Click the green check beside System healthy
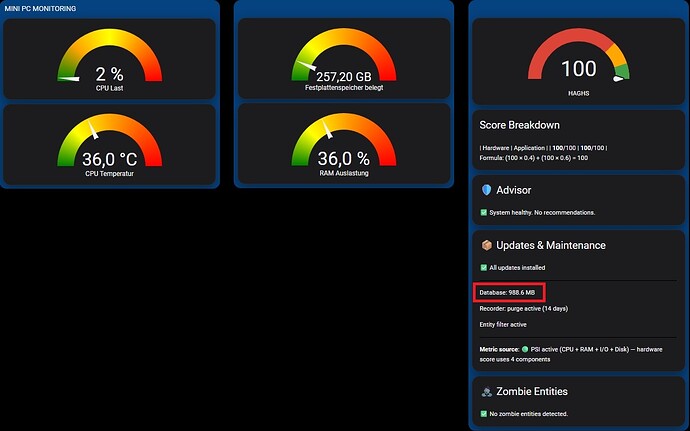The width and height of the screenshot is (690, 431). click(484, 213)
